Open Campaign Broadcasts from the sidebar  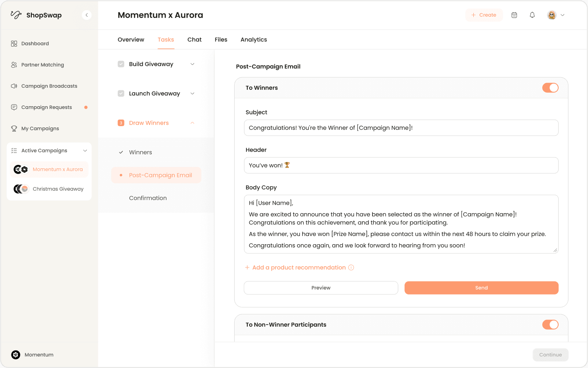click(49, 86)
